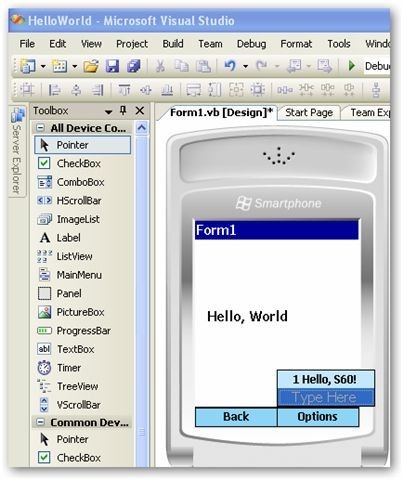The height and width of the screenshot is (480, 403).
Task: Open the Team menu
Action: tap(210, 44)
